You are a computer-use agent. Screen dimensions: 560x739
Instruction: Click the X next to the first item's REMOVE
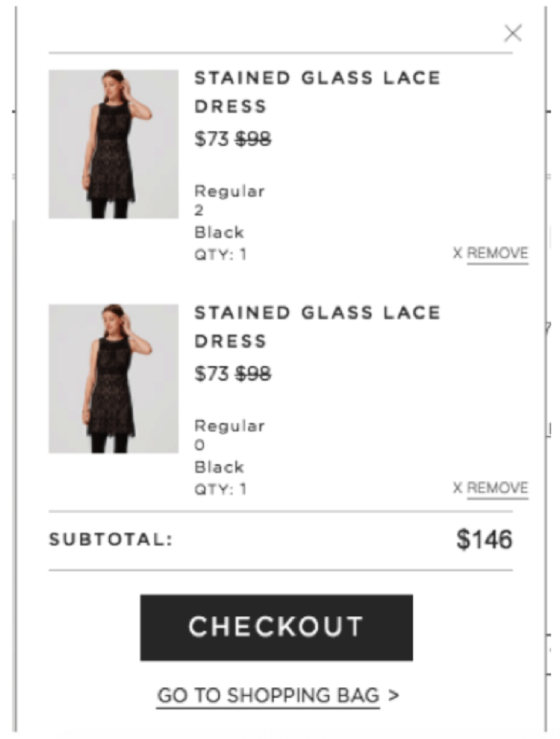[456, 253]
